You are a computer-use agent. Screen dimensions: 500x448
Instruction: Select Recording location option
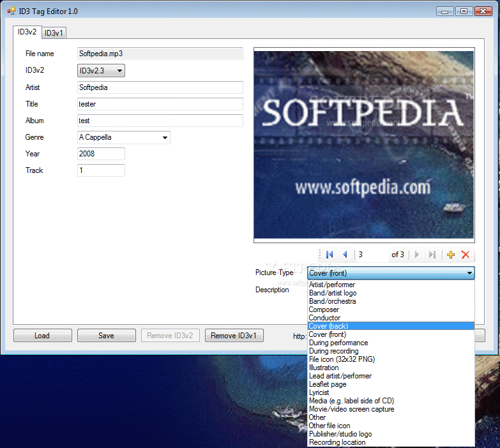(391, 442)
